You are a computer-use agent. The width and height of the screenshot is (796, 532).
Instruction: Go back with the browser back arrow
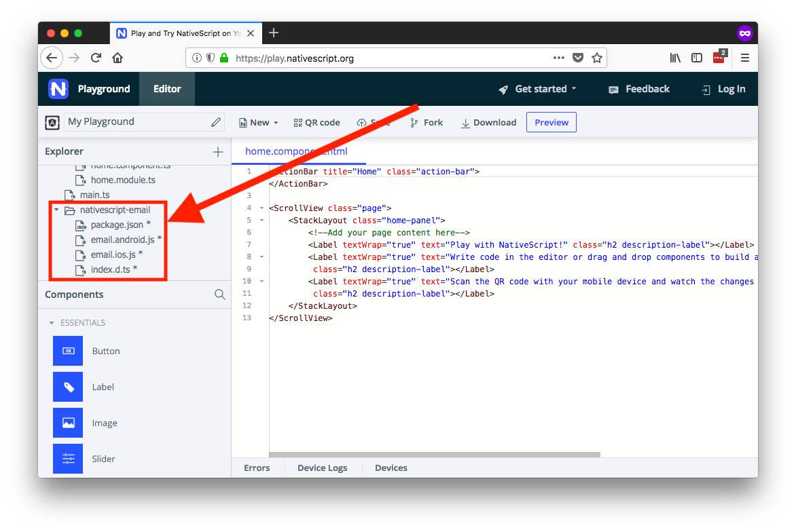(52, 58)
